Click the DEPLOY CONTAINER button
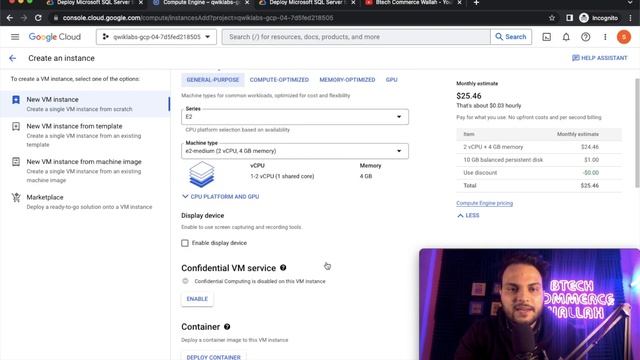 click(x=213, y=356)
